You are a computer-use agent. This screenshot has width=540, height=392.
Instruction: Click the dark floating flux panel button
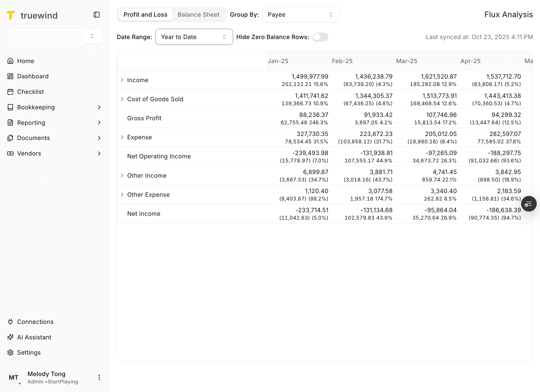pyautogui.click(x=529, y=204)
